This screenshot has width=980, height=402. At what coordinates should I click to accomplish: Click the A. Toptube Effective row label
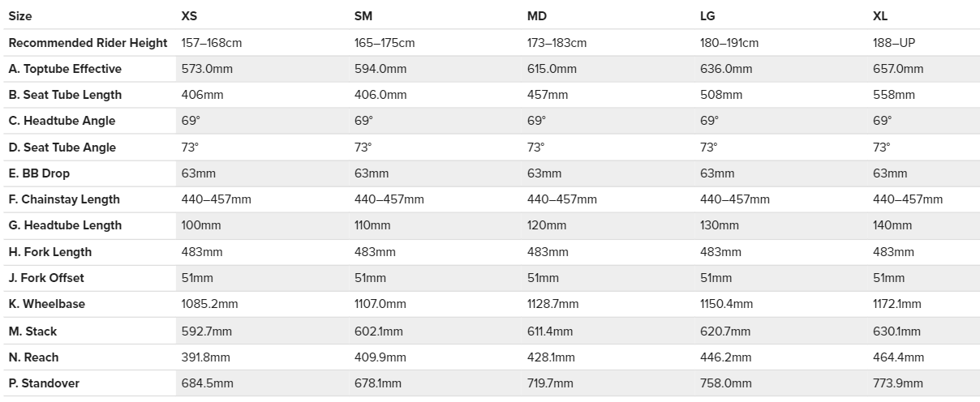tap(65, 69)
